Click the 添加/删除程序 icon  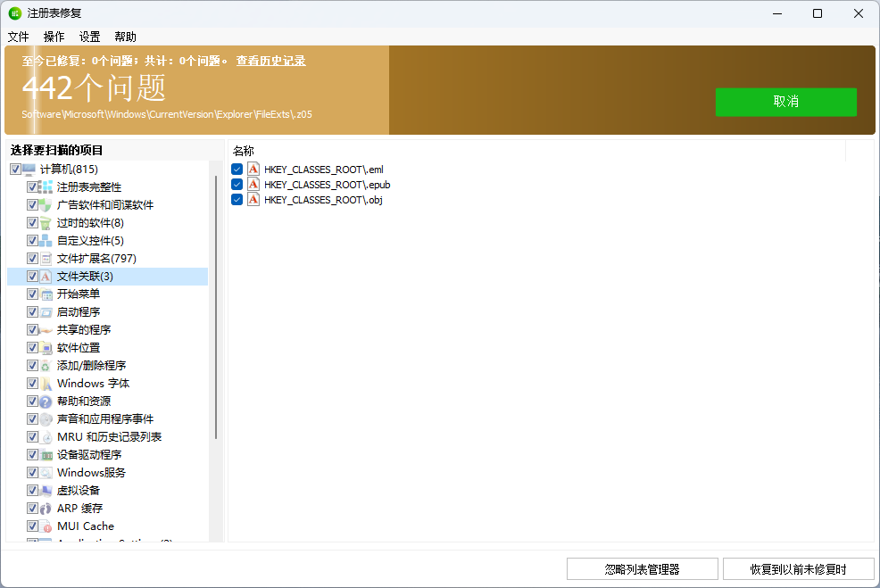click(x=46, y=365)
